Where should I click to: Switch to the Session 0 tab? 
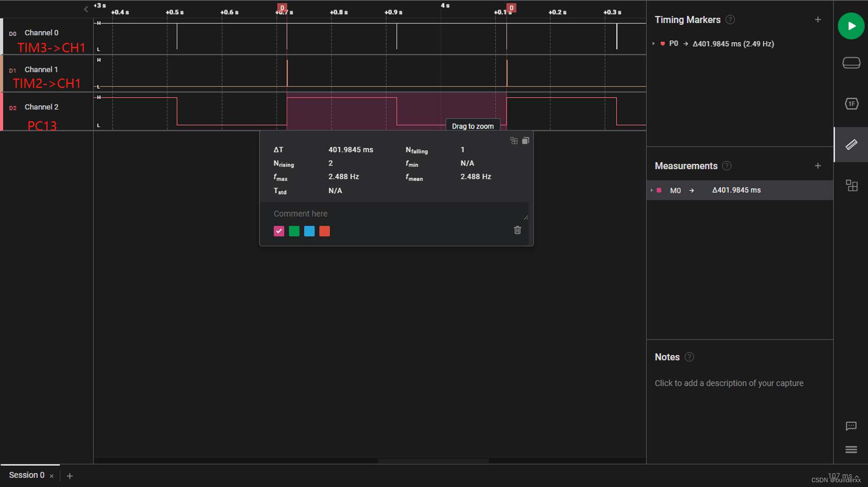coord(26,475)
